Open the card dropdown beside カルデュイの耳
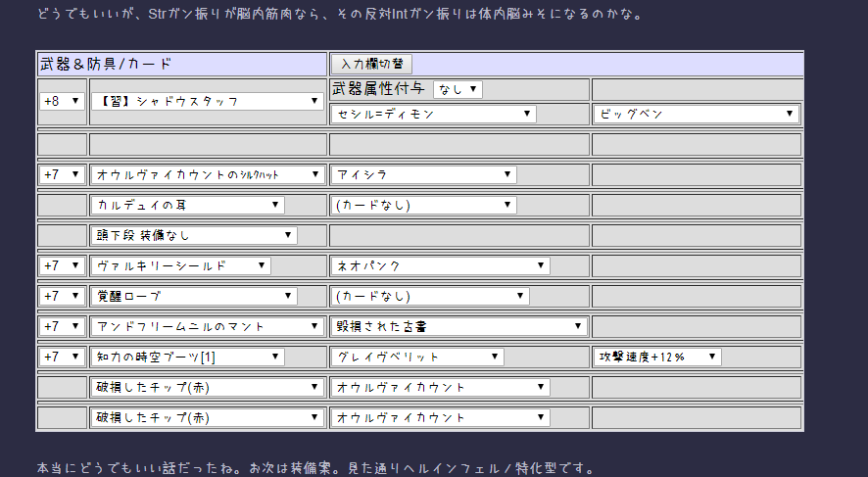Image resolution: width=868 pixels, height=477 pixels. point(424,206)
